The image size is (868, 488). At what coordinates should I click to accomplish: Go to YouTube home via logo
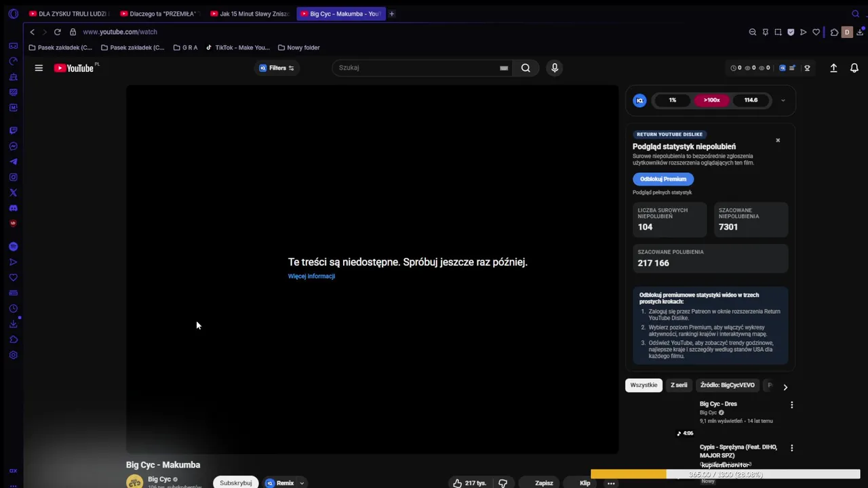74,68
